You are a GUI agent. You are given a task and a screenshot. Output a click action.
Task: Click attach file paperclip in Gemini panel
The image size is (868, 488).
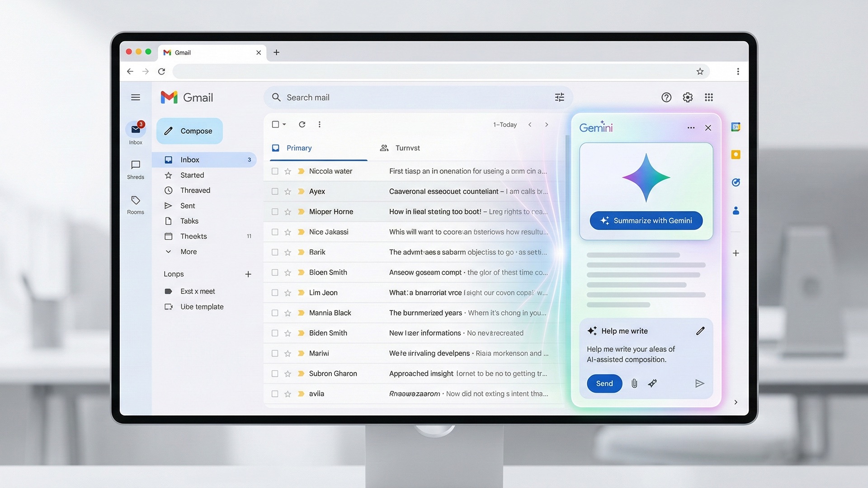point(634,383)
